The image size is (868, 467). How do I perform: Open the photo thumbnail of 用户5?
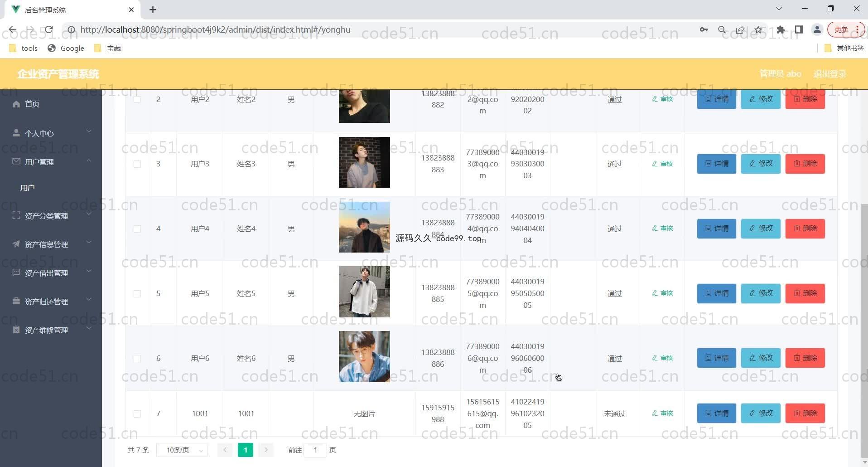364,292
